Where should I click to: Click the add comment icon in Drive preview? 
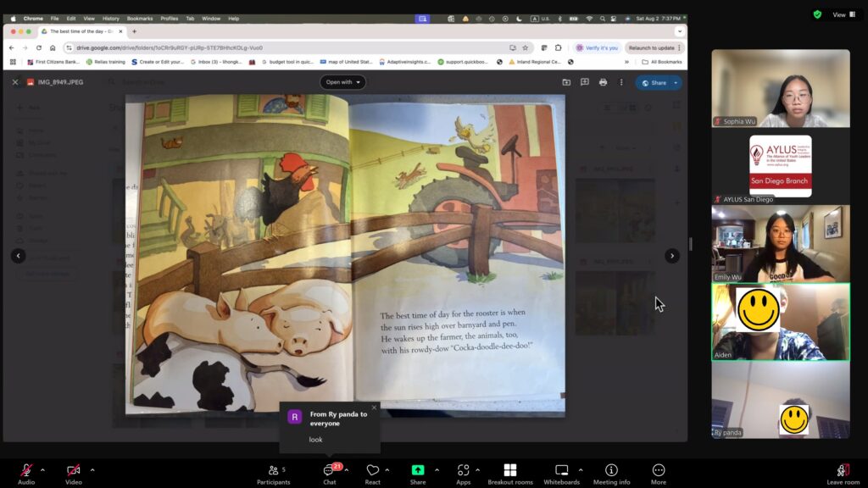584,82
